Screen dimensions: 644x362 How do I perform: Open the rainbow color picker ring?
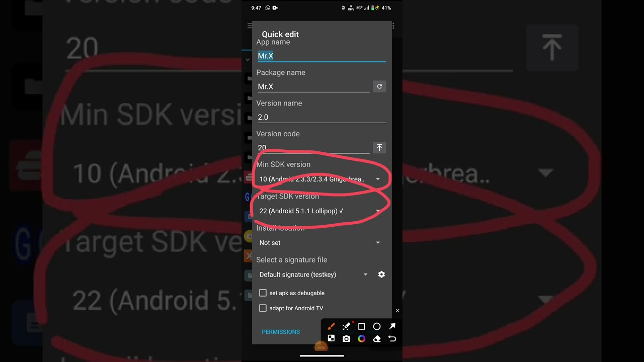361,339
